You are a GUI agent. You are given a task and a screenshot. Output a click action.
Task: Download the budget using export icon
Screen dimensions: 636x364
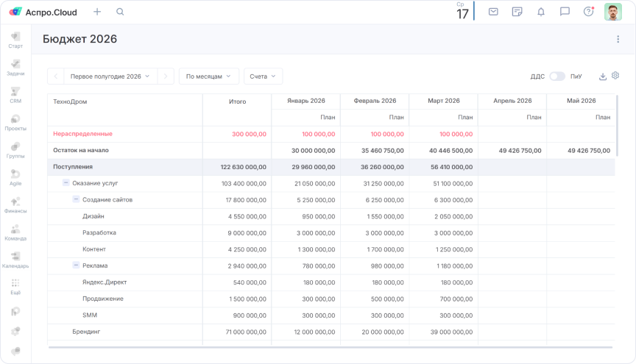(603, 76)
